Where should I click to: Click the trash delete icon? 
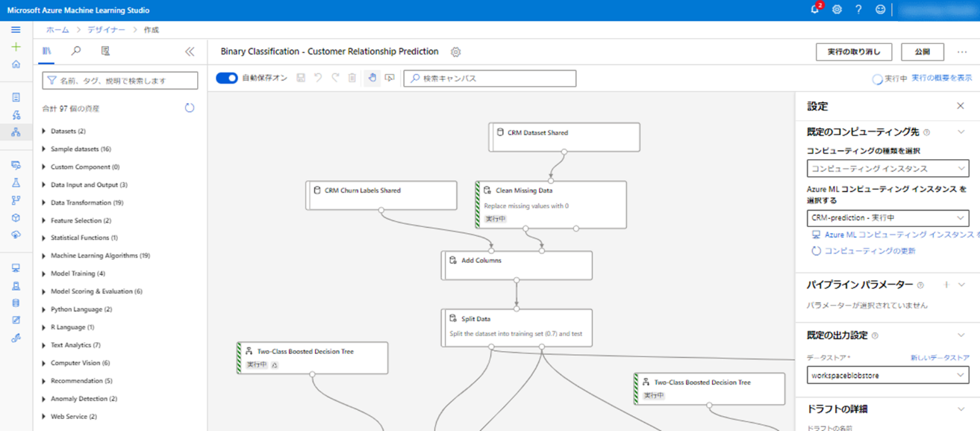(x=352, y=78)
